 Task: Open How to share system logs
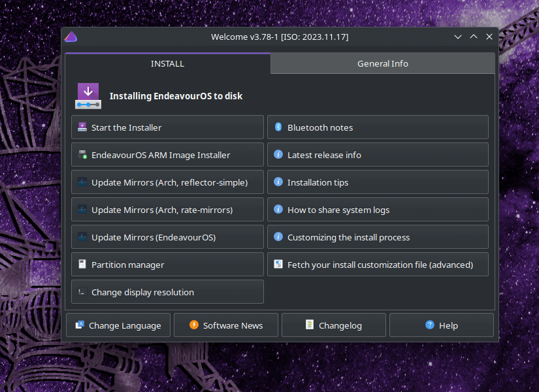(x=378, y=209)
